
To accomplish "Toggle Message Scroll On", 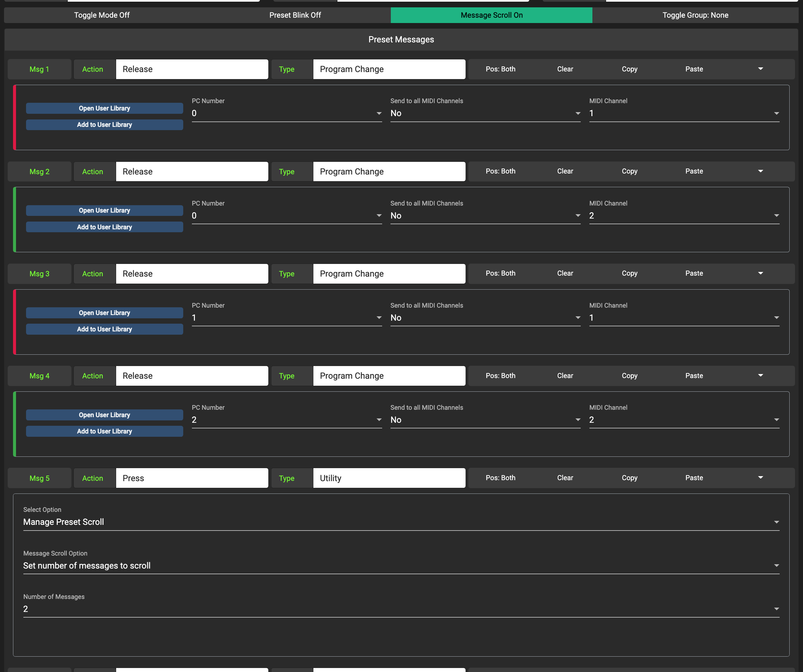I will (491, 15).
